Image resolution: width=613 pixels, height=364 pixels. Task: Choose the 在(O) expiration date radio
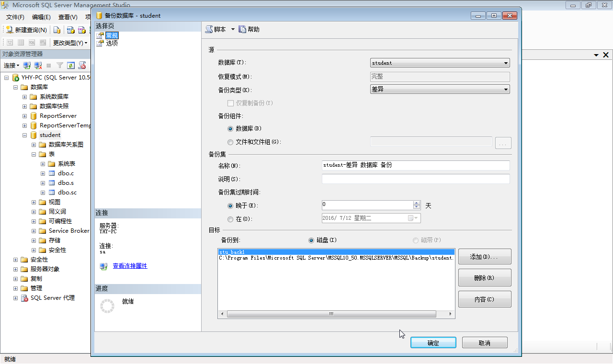tap(230, 219)
